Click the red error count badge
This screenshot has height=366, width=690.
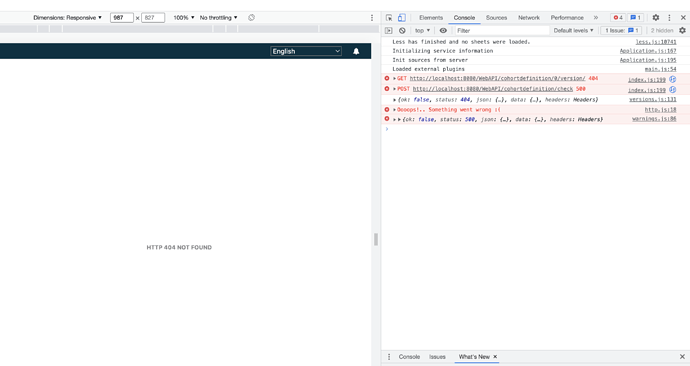(x=618, y=18)
